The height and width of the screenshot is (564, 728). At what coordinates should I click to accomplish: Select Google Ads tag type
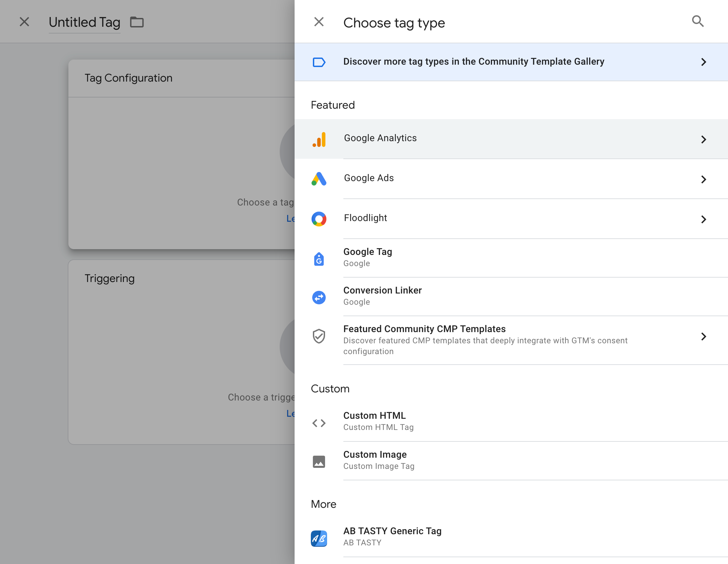[511, 179]
